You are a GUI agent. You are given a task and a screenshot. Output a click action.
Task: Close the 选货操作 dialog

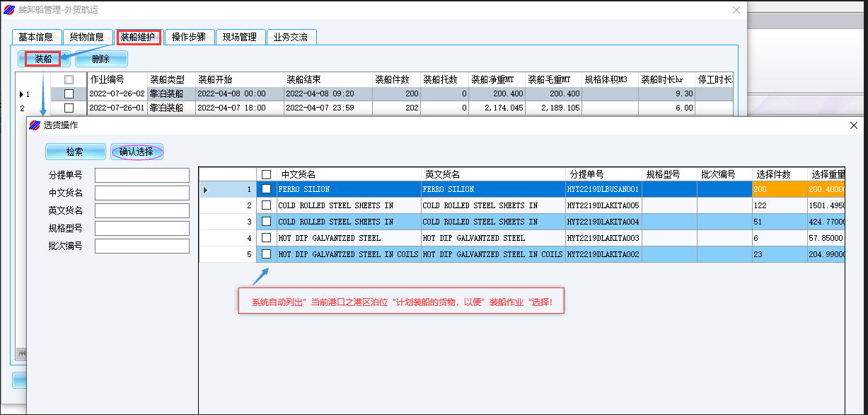[x=853, y=125]
